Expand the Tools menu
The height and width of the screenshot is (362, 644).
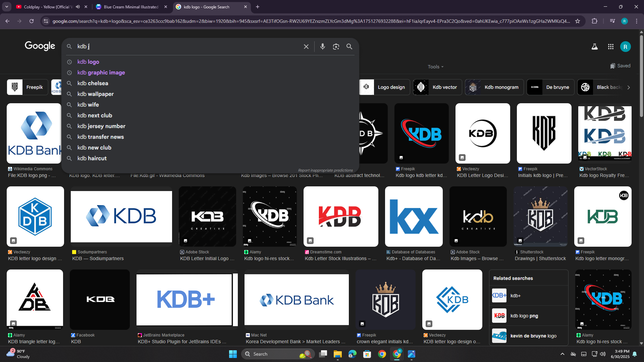(x=435, y=67)
